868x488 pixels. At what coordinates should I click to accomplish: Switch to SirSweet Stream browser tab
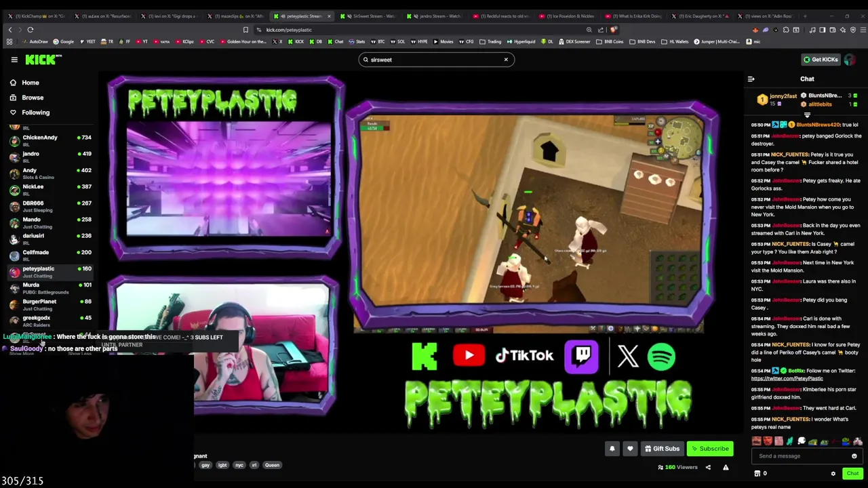pos(370,16)
